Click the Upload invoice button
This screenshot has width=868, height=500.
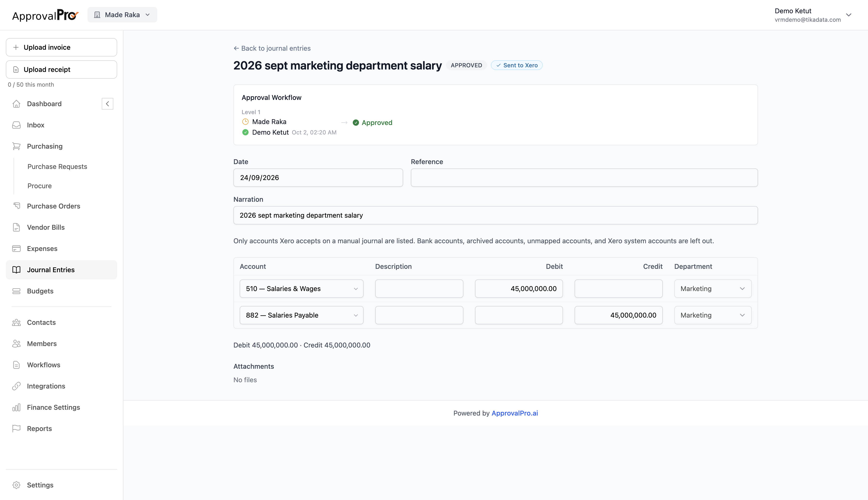pyautogui.click(x=61, y=47)
